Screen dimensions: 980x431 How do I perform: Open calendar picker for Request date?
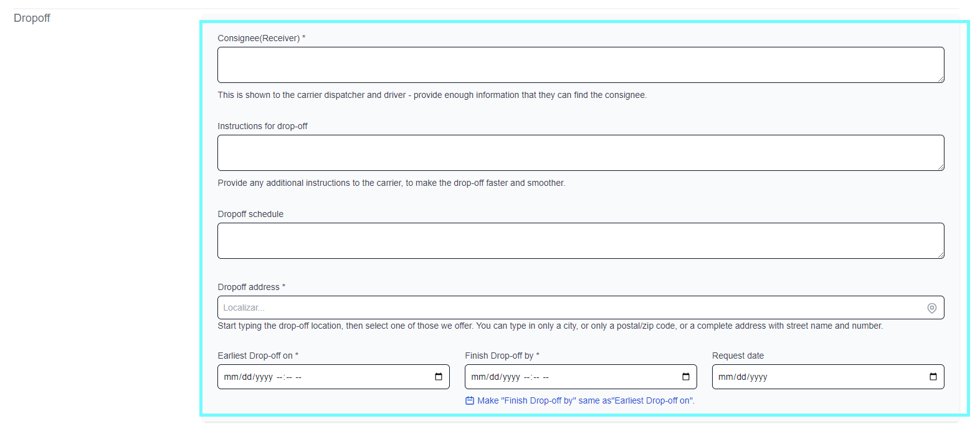coord(933,377)
